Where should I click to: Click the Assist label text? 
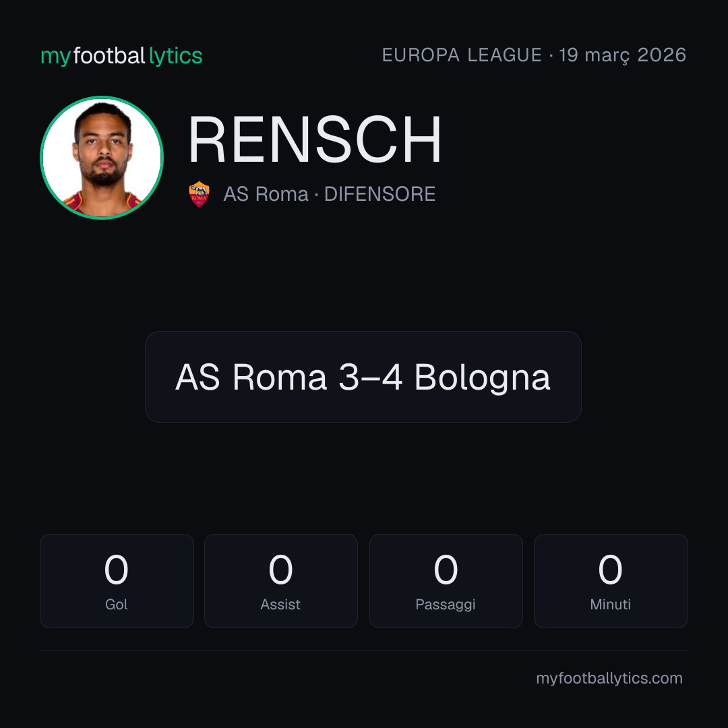point(280,605)
